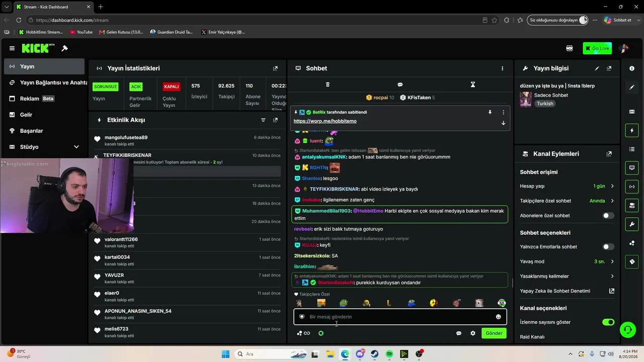Viewport: 644px width, 362px height.
Task: Click the chat window icon in right rail
Action: [x=632, y=168]
